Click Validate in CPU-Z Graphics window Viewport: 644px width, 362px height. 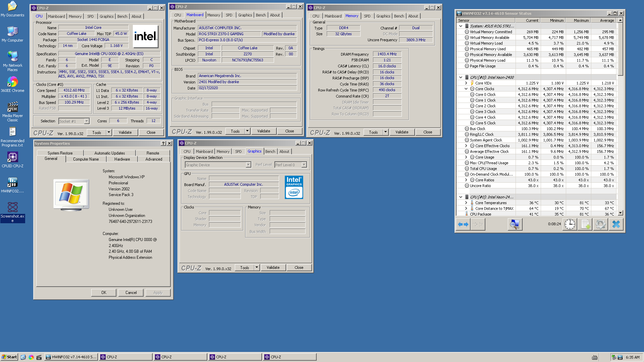[x=273, y=267]
